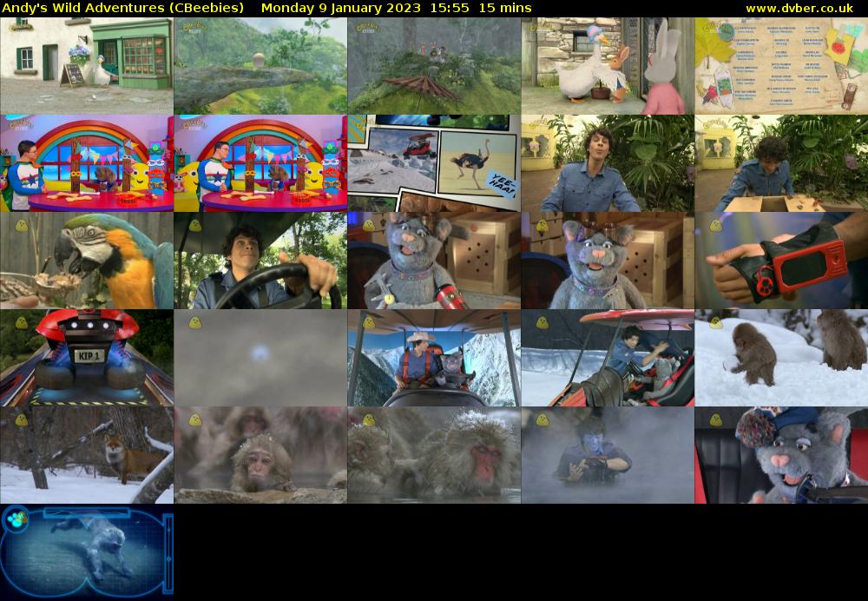This screenshot has width=868, height=601.
Task: Select first rainbow studio presenter thumbnail
Action: click(x=86, y=163)
